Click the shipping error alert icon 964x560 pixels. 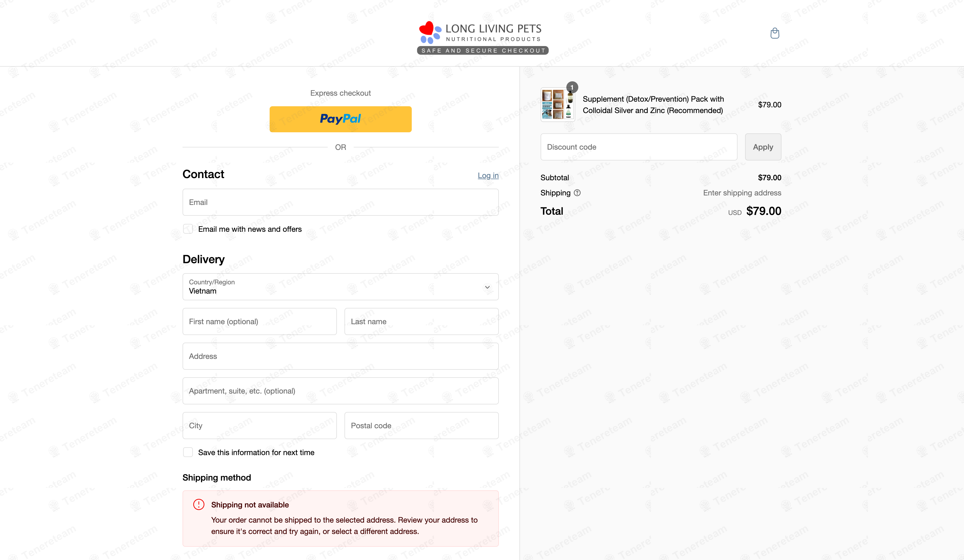pos(199,505)
